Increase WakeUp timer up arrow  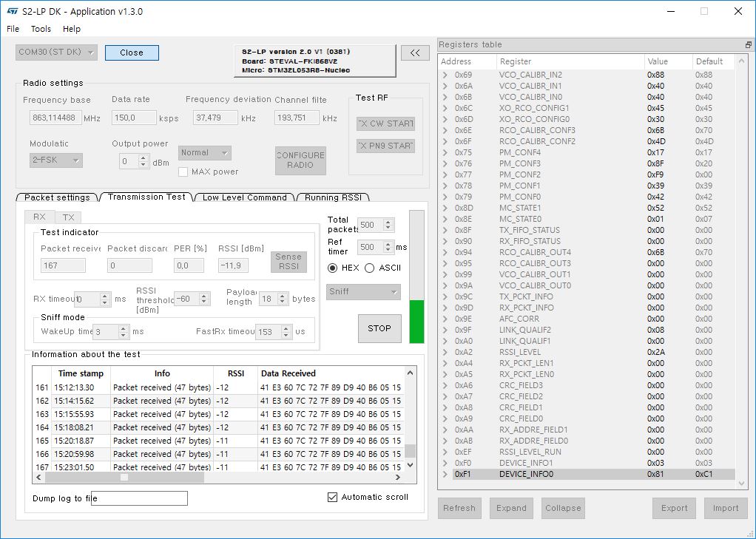point(124,328)
